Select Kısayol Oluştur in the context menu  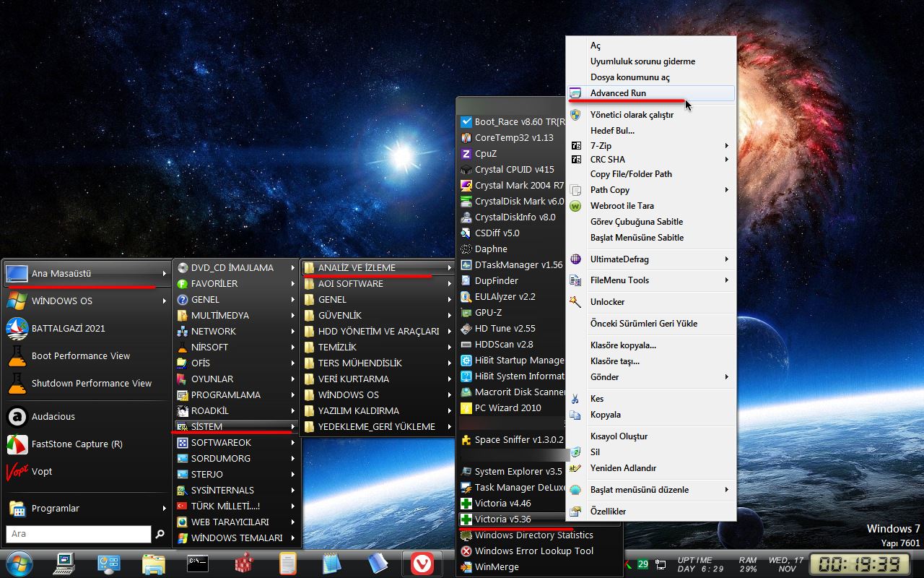[619, 436]
